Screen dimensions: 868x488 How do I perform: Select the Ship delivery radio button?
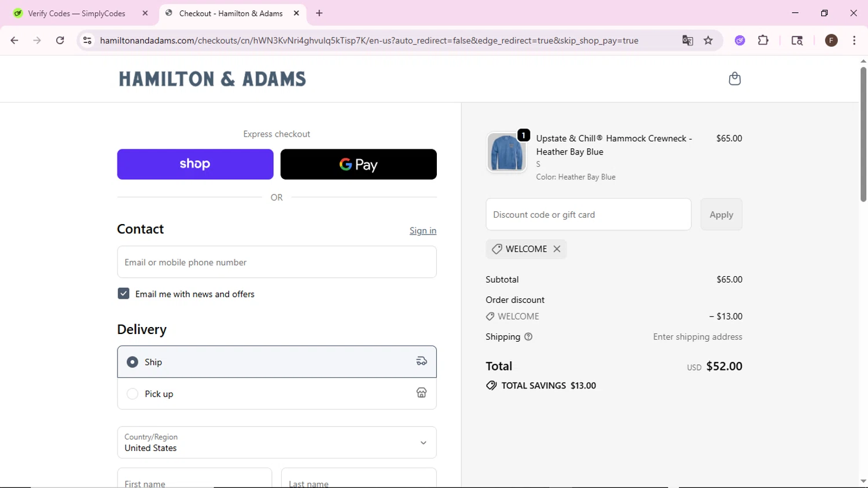click(133, 362)
